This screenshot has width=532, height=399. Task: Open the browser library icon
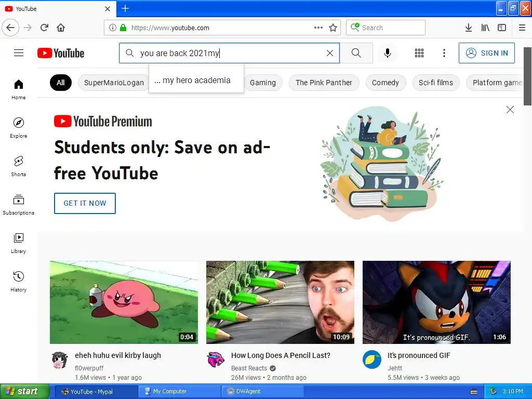[485, 28]
